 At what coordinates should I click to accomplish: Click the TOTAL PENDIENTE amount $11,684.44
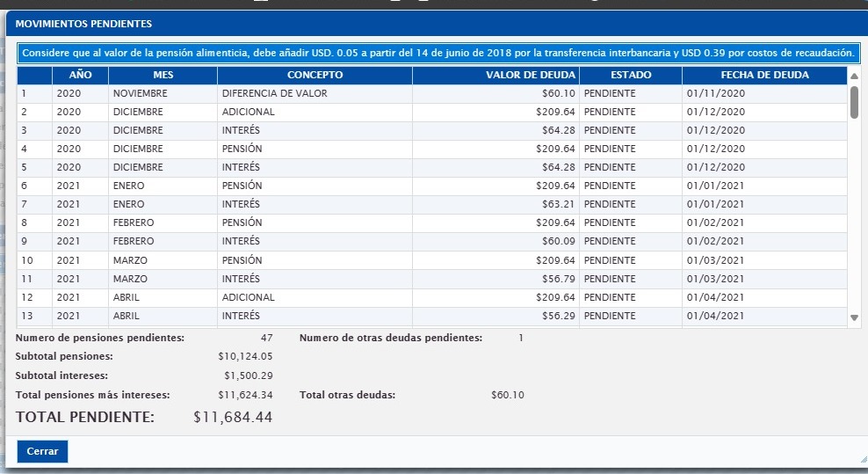(233, 417)
